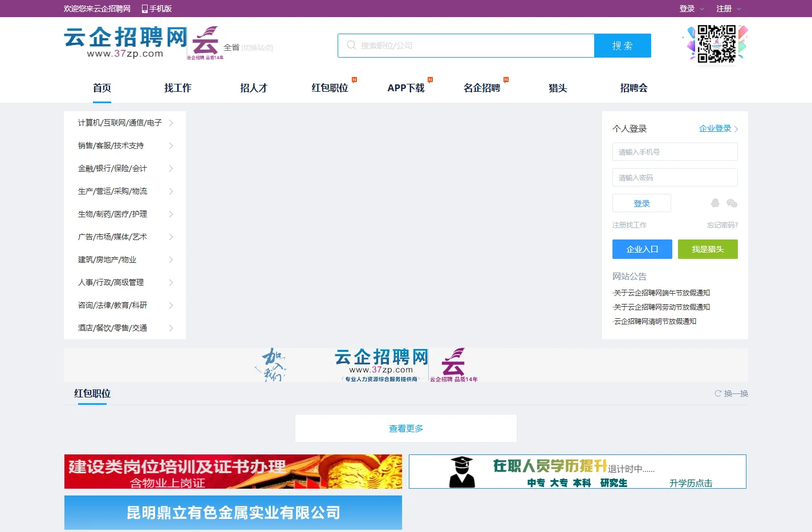Open the APP下载 nav tab
812x532 pixels.
[x=406, y=88]
